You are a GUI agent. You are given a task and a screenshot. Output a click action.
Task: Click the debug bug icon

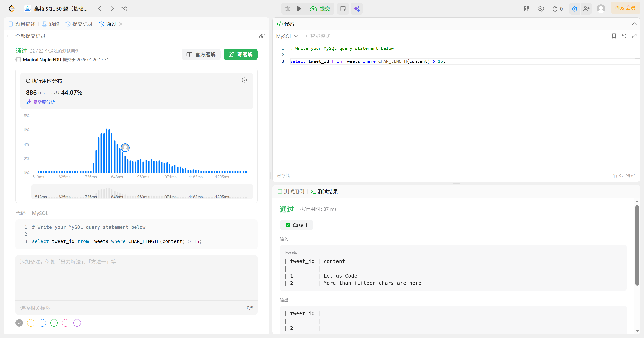coord(287,9)
